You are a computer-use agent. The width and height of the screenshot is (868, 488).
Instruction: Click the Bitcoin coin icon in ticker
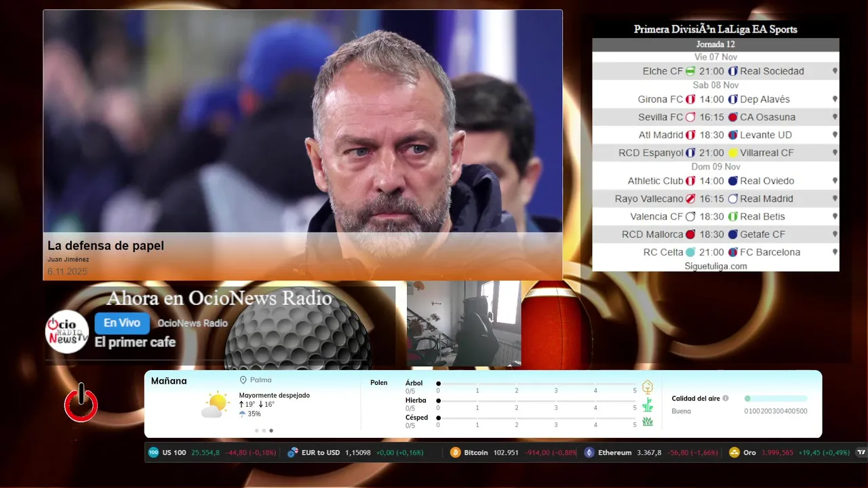(x=456, y=453)
